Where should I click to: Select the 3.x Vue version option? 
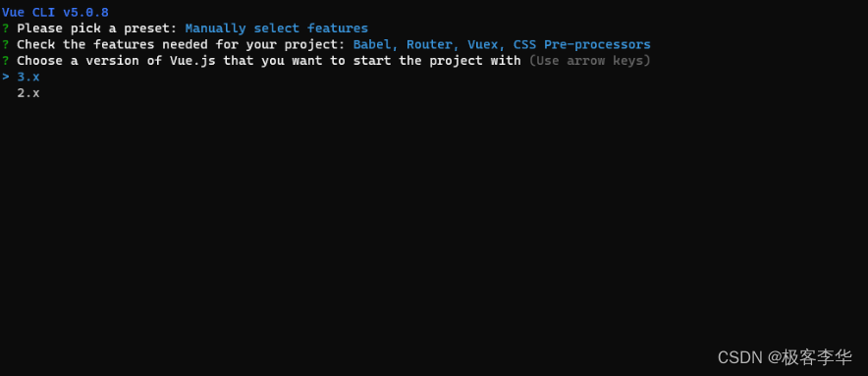tap(28, 77)
